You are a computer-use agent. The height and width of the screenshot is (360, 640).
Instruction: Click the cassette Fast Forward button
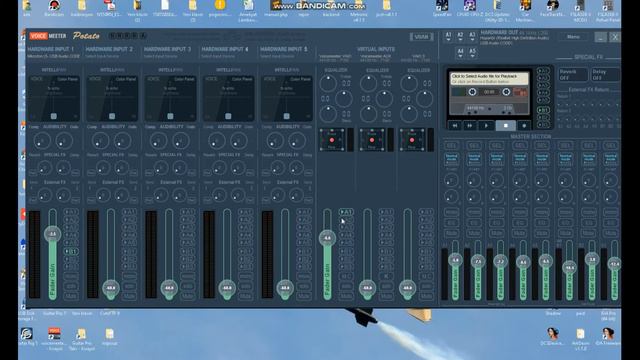click(x=470, y=126)
